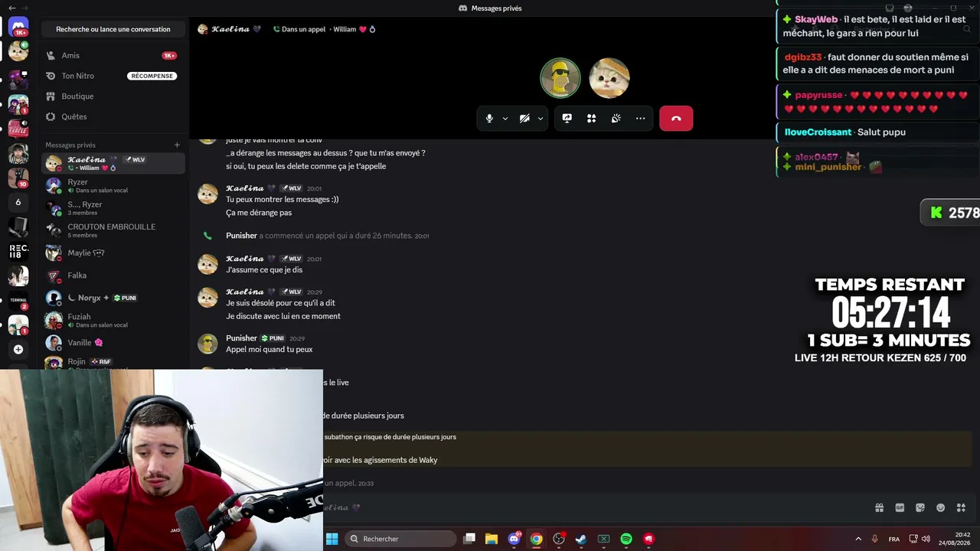
Task: Open the CROUTON EMBROUILLE group chat
Action: click(x=113, y=230)
